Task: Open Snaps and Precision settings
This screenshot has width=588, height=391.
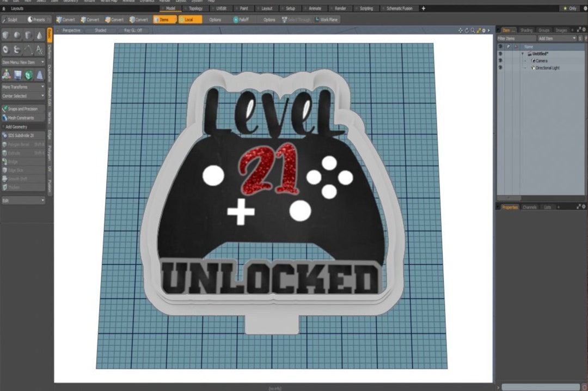Action: coord(21,108)
